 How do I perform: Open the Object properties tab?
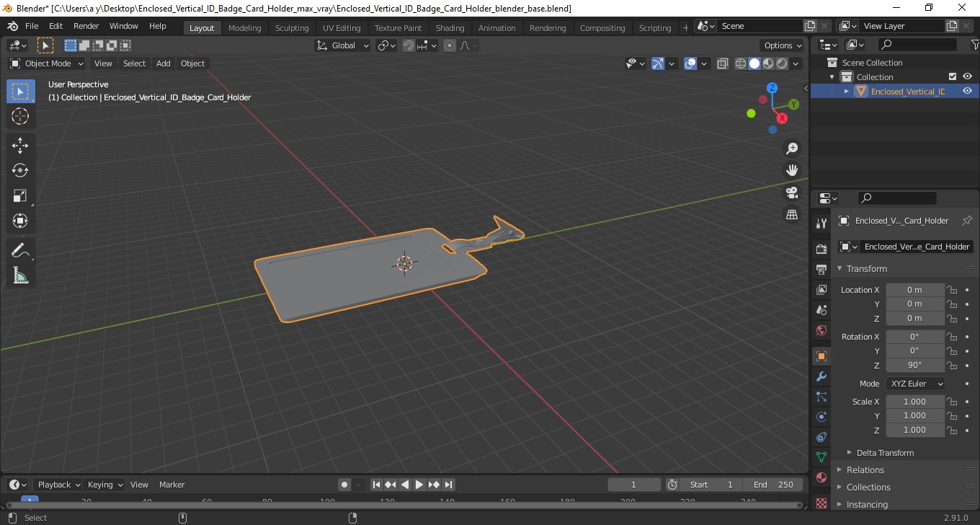[821, 356]
